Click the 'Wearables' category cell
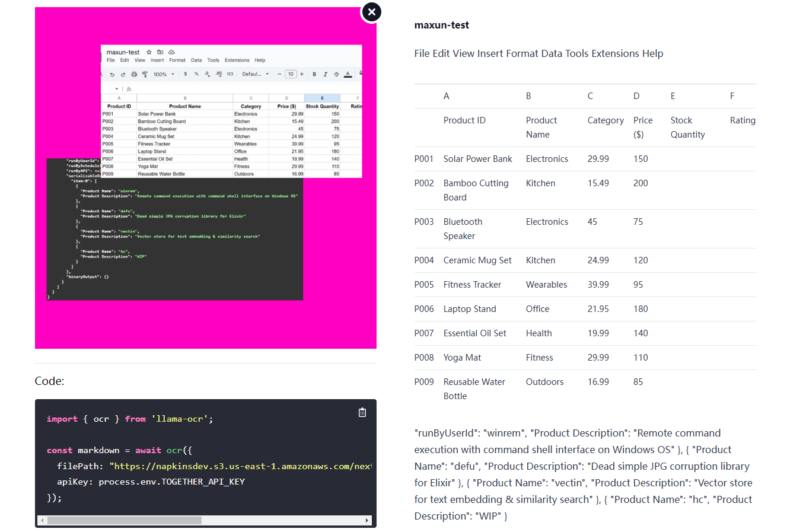Image resolution: width=800 pixels, height=532 pixels. [547, 285]
